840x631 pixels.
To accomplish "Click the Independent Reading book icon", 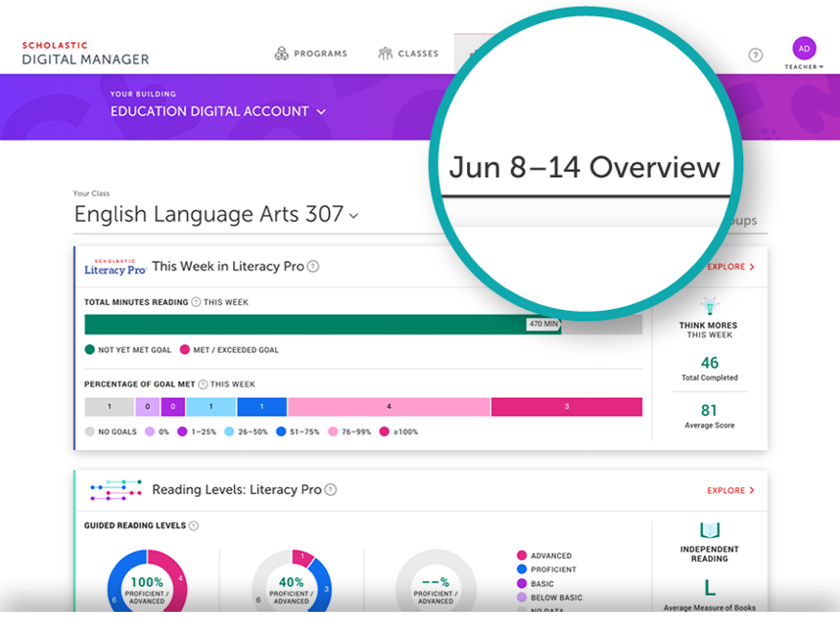I will click(x=709, y=530).
